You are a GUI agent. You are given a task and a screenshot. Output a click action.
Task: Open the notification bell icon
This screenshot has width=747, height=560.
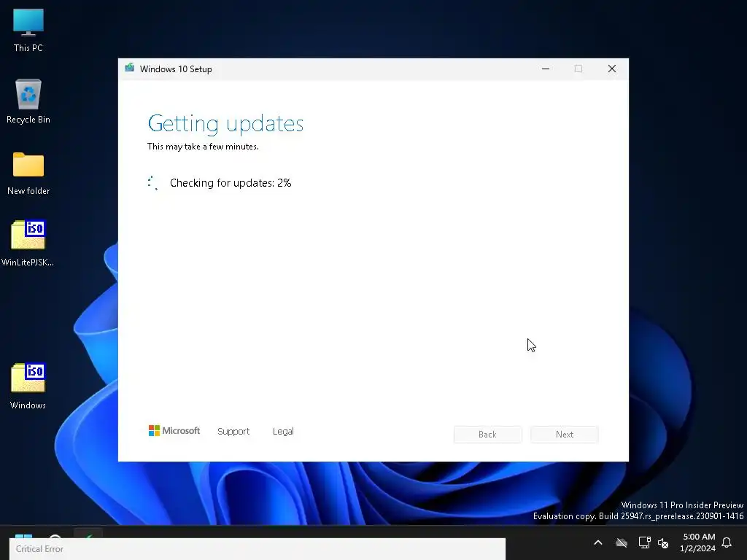[x=727, y=542]
